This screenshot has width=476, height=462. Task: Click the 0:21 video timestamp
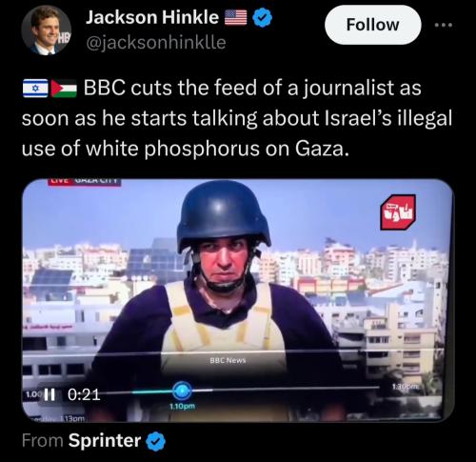point(84,394)
